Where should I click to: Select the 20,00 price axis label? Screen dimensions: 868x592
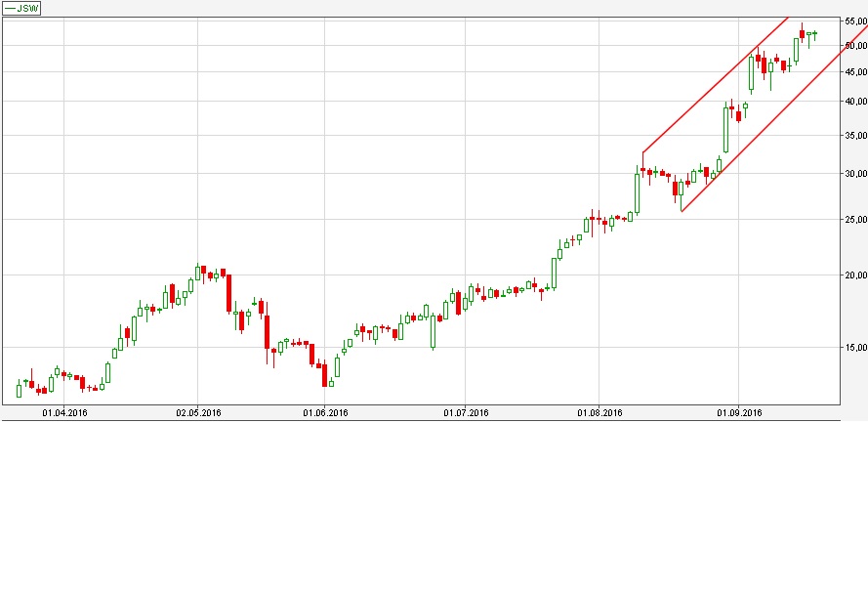pyautogui.click(x=855, y=275)
